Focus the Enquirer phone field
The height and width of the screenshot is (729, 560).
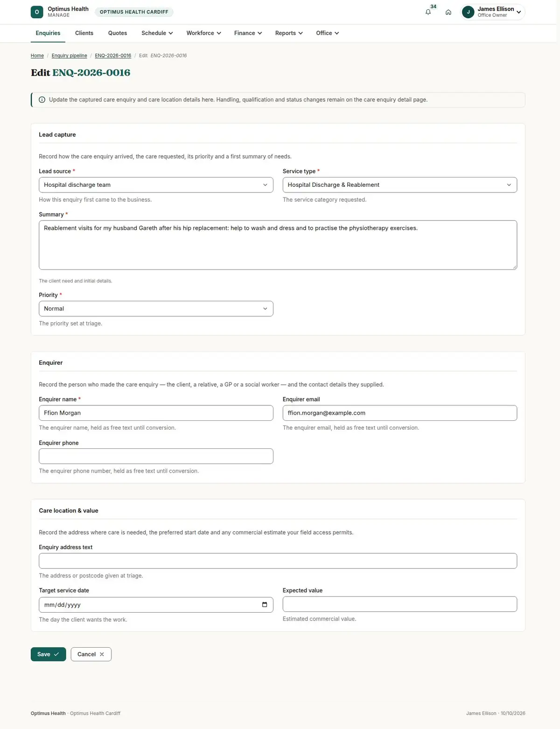156,456
